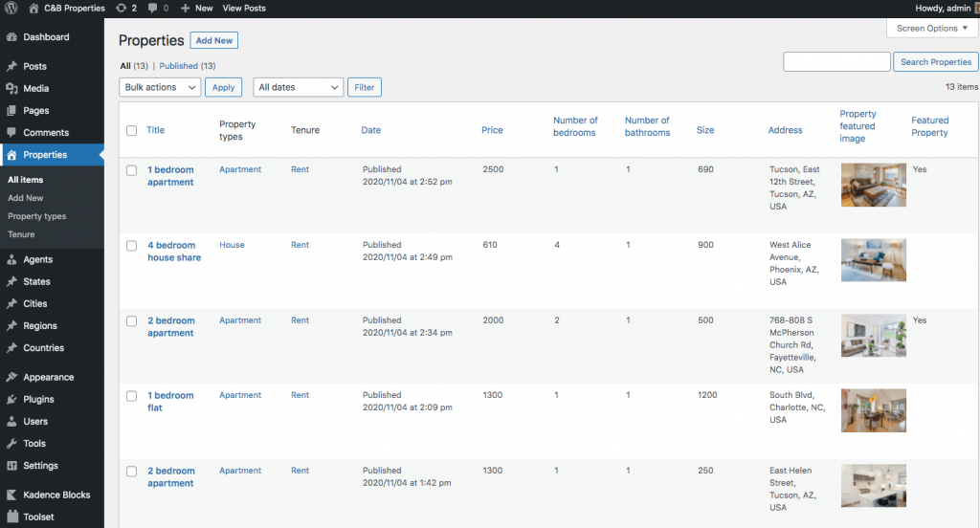Image resolution: width=980 pixels, height=528 pixels.
Task: Click the West Alice Avenue property thumbnail
Action: 873,260
